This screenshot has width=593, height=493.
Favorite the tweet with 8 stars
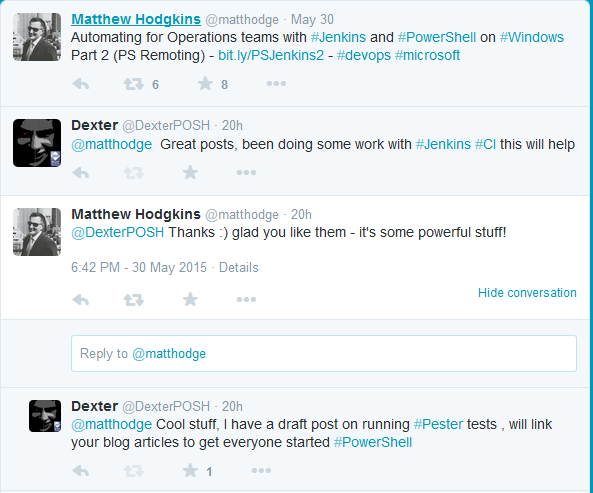(205, 84)
